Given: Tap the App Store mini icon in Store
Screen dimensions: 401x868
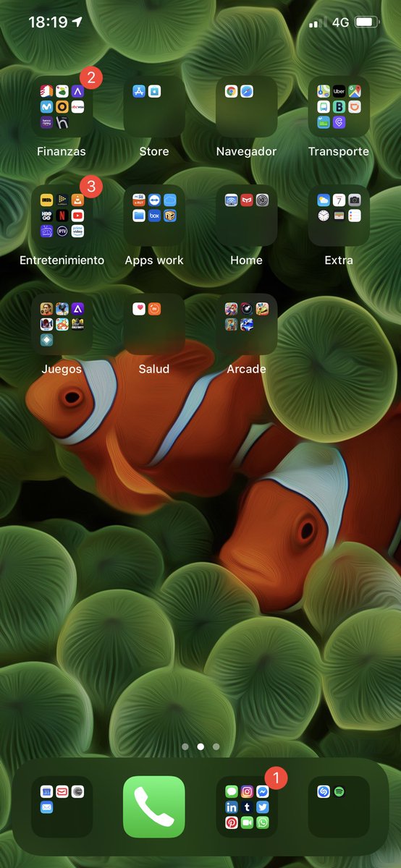Looking at the screenshot, I should 139,92.
